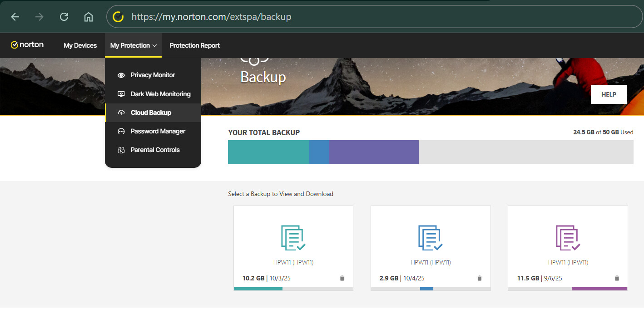Screen dimensions: 644x309
Task: Open the teal backup document icon
Action: tap(293, 238)
